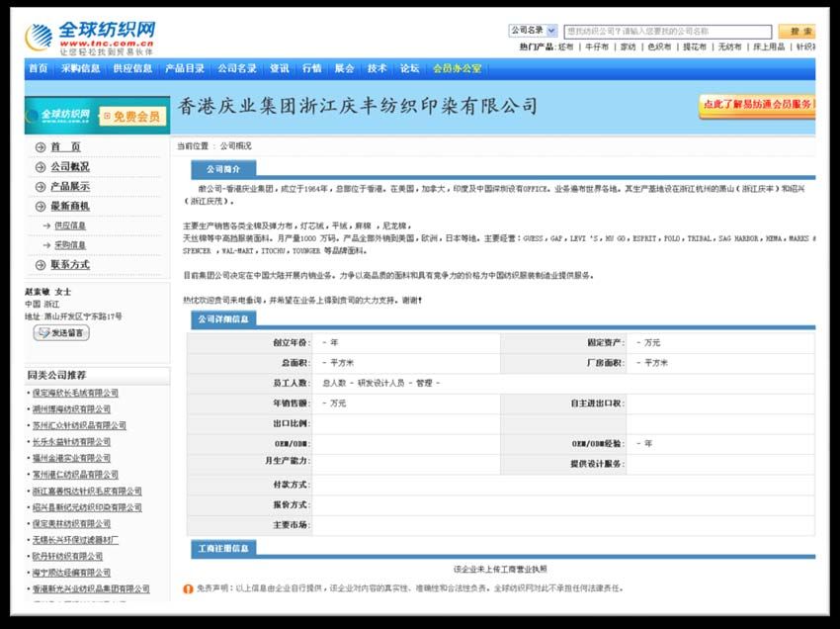Click the 无纺布 hot product link

729,47
